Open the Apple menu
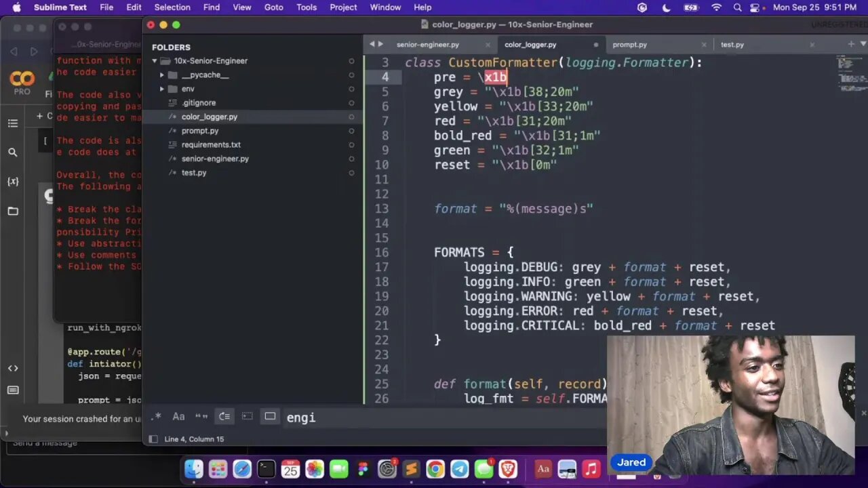Image resolution: width=868 pixels, height=488 pixels. click(16, 7)
